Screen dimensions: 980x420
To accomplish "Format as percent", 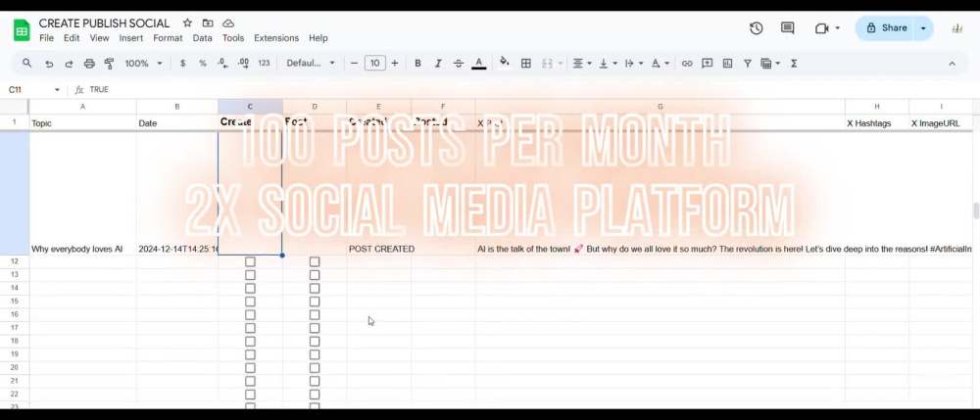I will pos(203,63).
